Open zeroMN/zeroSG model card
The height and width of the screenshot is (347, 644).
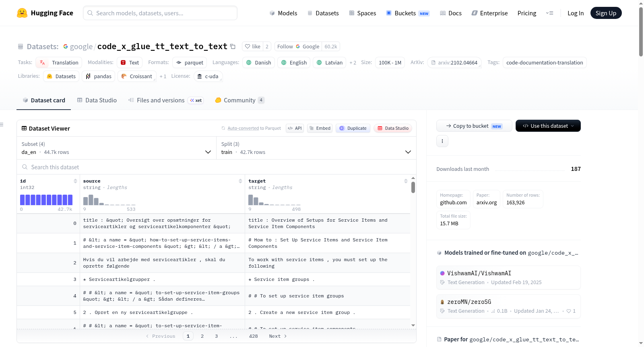click(508, 306)
